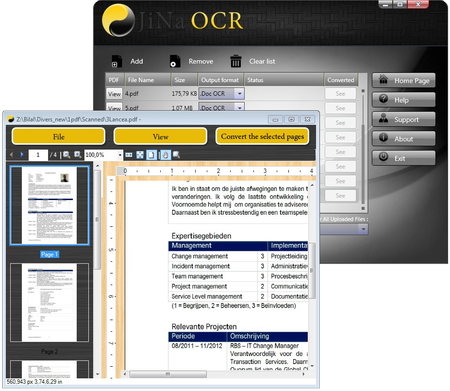Screen dimensions: 450x391
Task: Toggle the hand pan tool
Action: coord(165,155)
